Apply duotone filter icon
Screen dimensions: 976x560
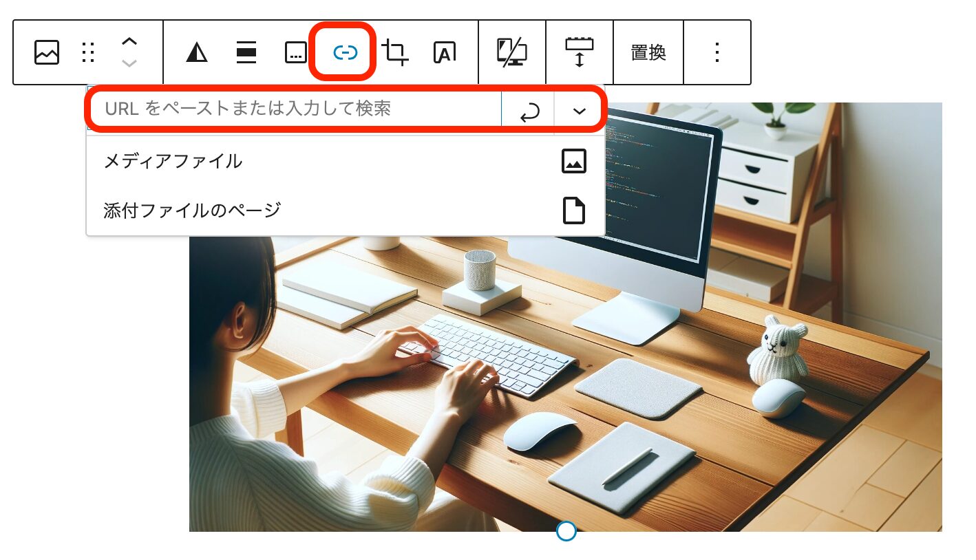coord(197,52)
